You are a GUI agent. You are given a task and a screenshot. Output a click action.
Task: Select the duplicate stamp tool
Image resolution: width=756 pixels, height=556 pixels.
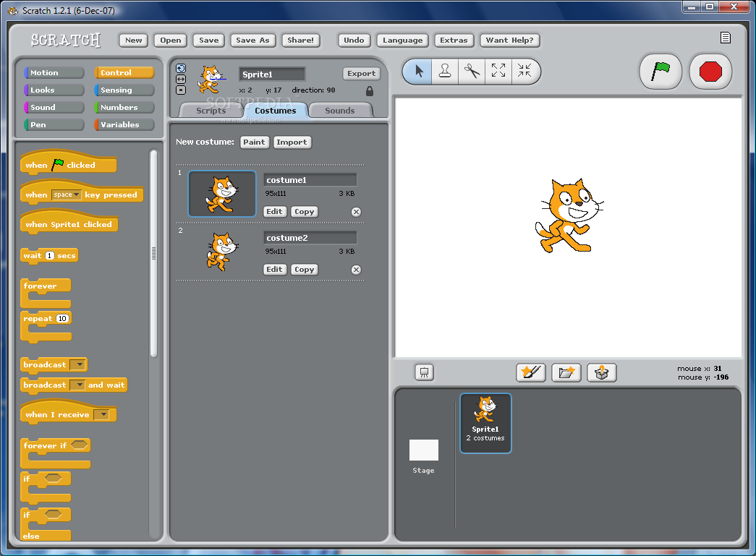(444, 72)
